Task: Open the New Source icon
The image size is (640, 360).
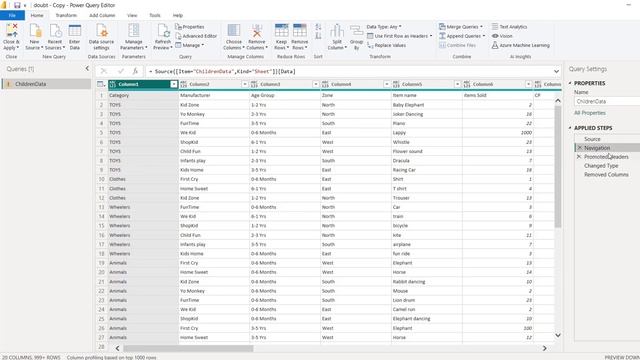Action: pos(35,31)
